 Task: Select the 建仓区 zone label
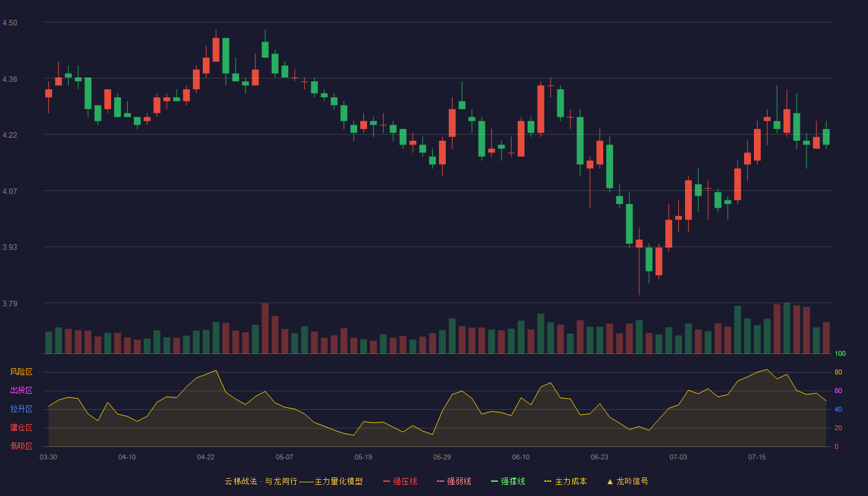pos(21,428)
